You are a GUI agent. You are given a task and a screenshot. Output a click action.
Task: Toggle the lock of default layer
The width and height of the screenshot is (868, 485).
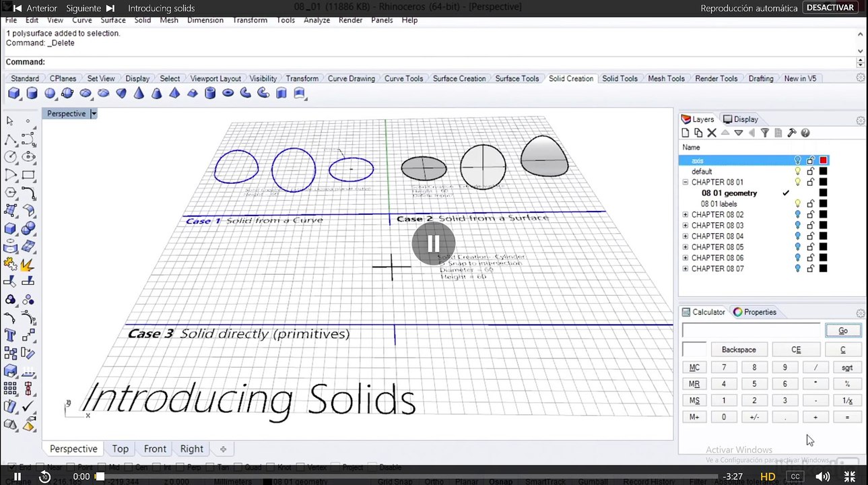point(811,172)
